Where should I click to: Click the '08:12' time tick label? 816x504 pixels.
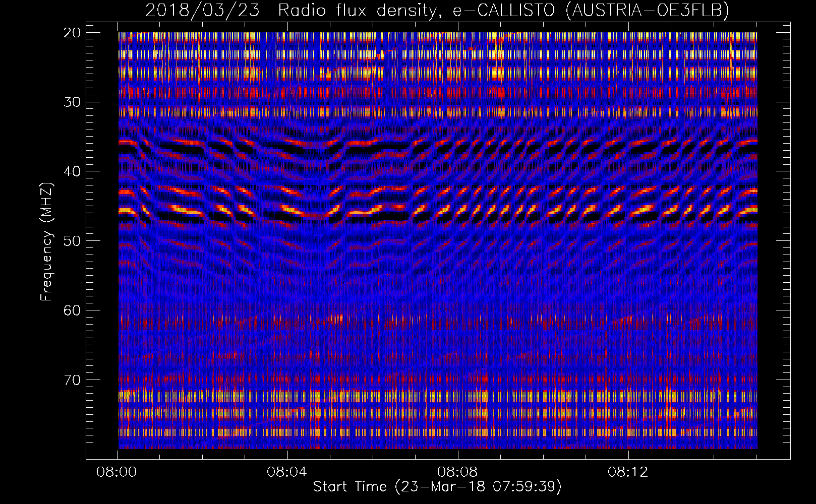pos(627,472)
